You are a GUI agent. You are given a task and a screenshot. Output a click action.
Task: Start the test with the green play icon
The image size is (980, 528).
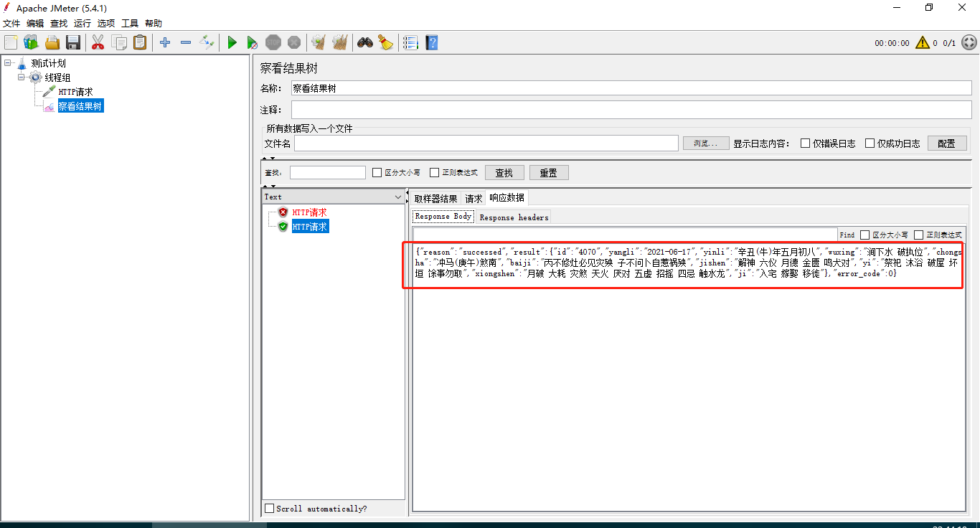[232, 42]
